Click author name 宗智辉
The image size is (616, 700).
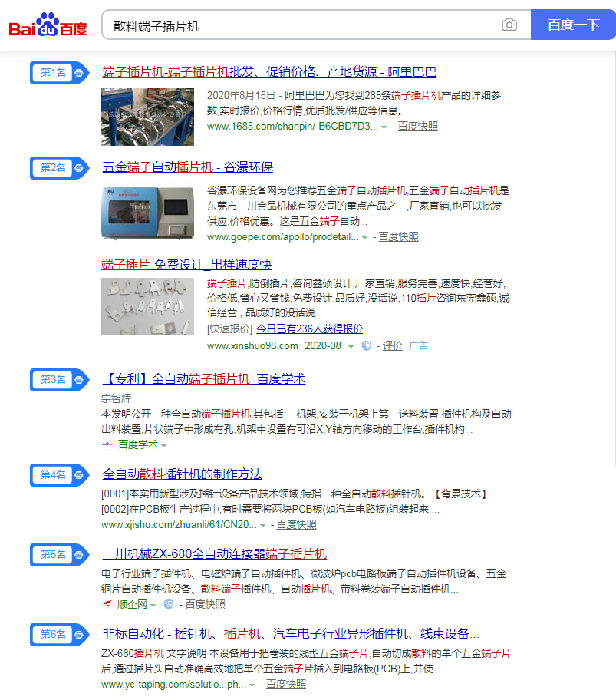(117, 398)
